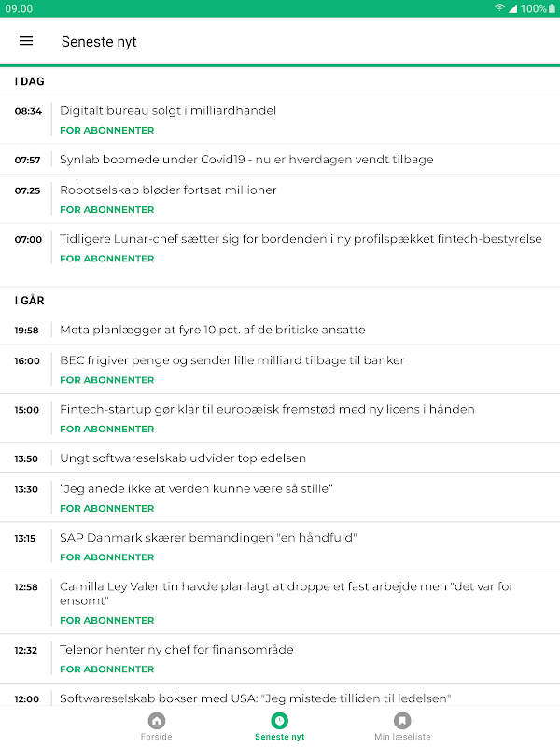Read the Camilla Ley Valentin article
The width and height of the screenshot is (560, 747).
point(280,602)
